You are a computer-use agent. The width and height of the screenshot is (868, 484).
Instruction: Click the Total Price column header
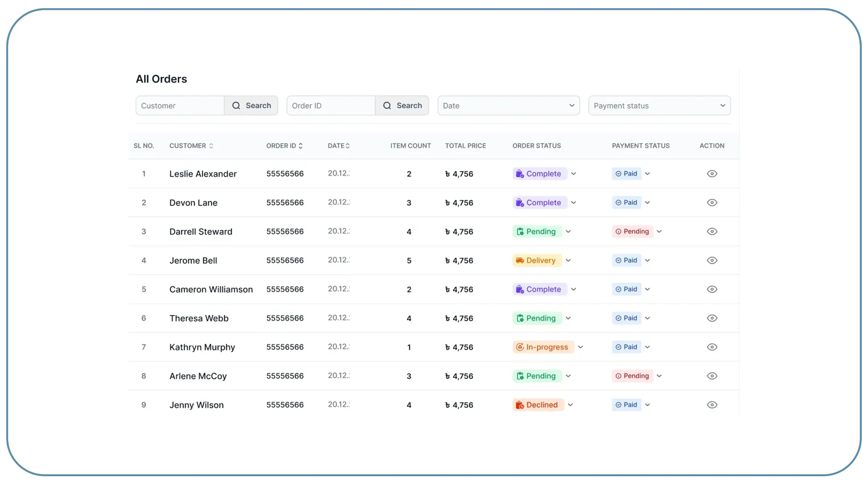465,146
